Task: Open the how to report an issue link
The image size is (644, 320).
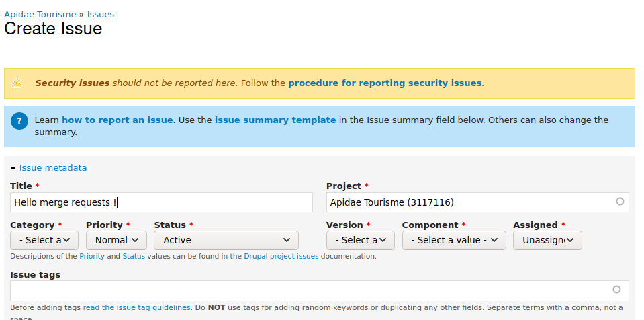Action: [118, 120]
